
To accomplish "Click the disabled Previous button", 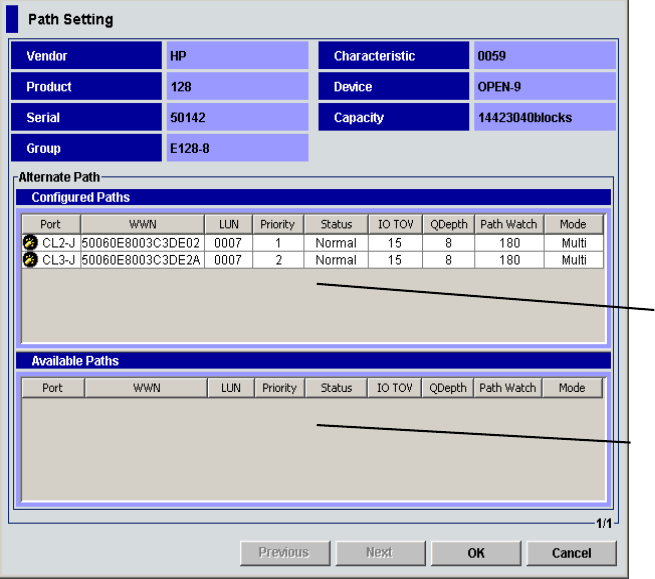I will click(283, 553).
